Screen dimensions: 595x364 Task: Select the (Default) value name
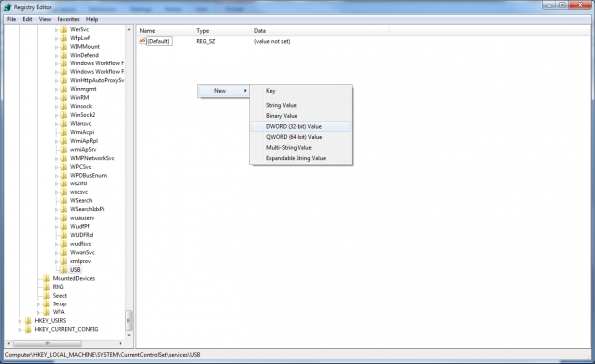(159, 41)
